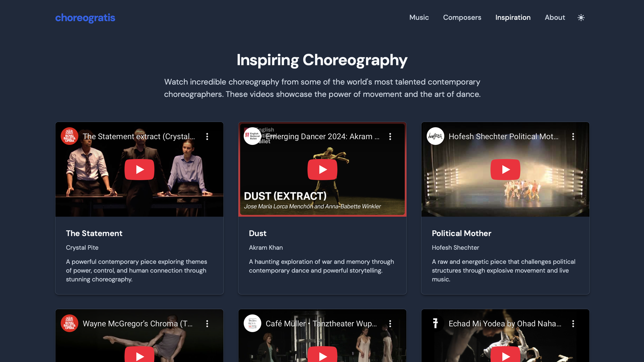Screen dimensions: 644x362
Task: Click the Dust card description text
Action: click(322, 266)
